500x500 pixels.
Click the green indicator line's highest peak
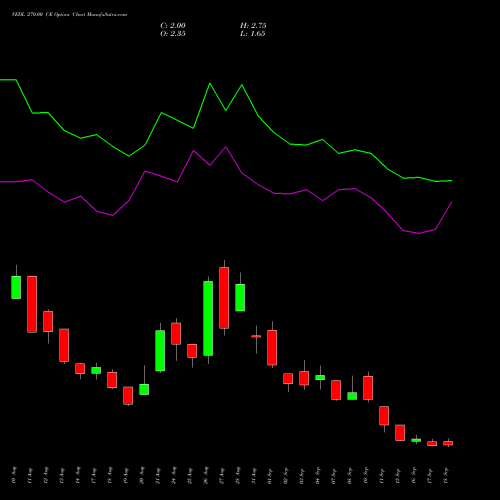[210, 84]
